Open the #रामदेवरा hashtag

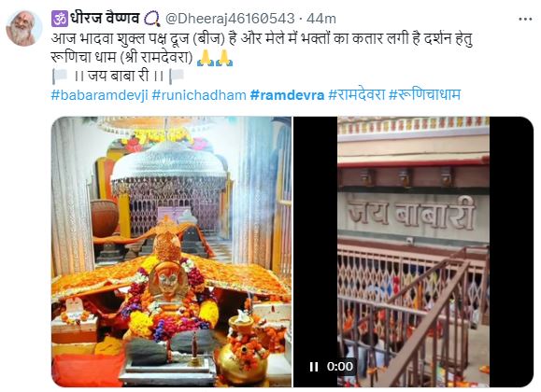click(x=356, y=94)
